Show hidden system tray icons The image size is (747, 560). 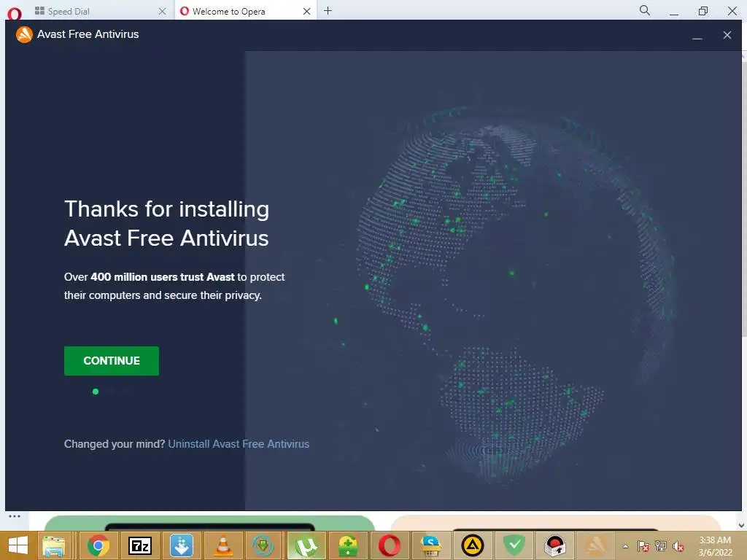[625, 546]
